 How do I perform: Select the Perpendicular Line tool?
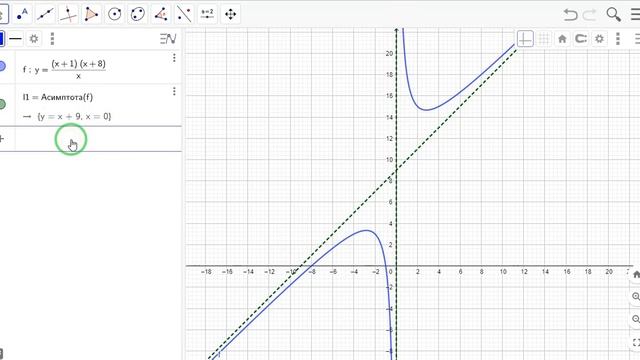coord(69,14)
